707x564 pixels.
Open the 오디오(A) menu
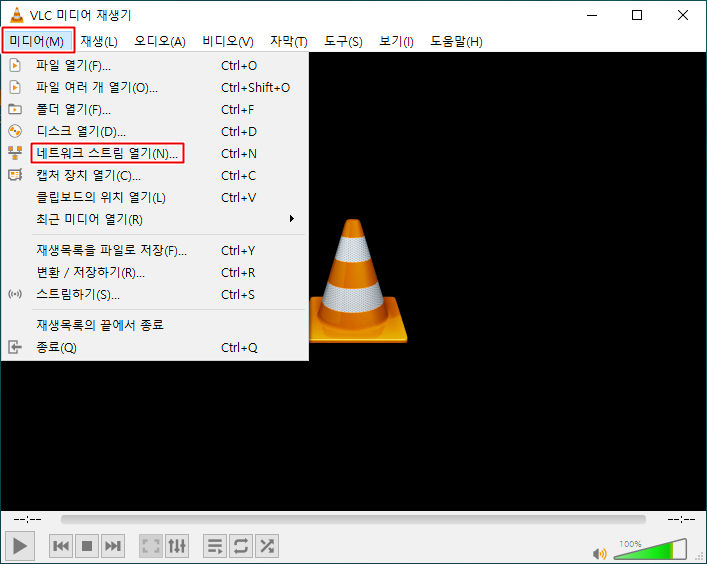tap(160, 41)
